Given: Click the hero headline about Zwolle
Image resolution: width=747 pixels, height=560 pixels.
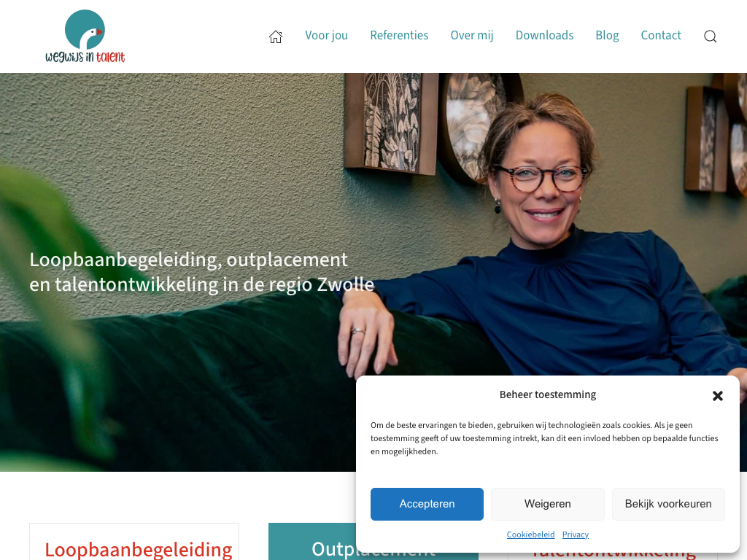Looking at the screenshot, I should click(x=201, y=272).
